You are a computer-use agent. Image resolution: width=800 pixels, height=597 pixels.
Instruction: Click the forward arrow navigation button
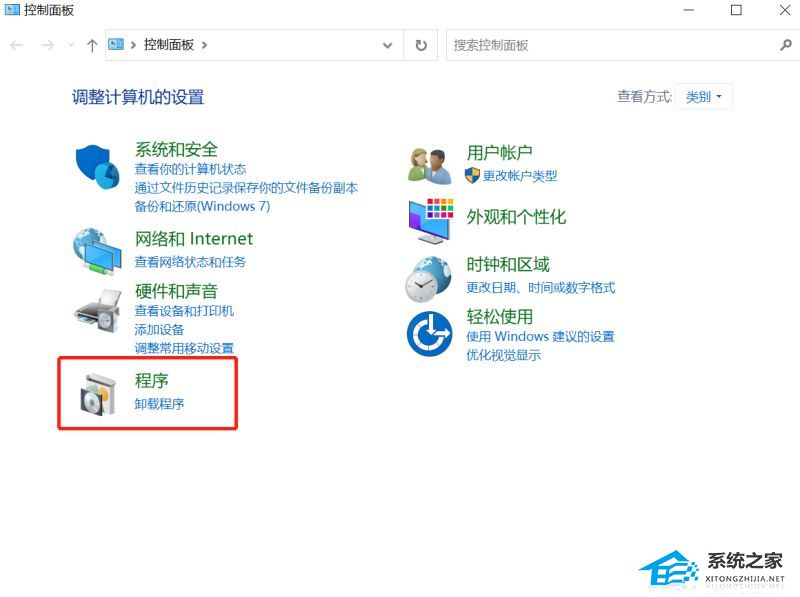tap(47, 45)
